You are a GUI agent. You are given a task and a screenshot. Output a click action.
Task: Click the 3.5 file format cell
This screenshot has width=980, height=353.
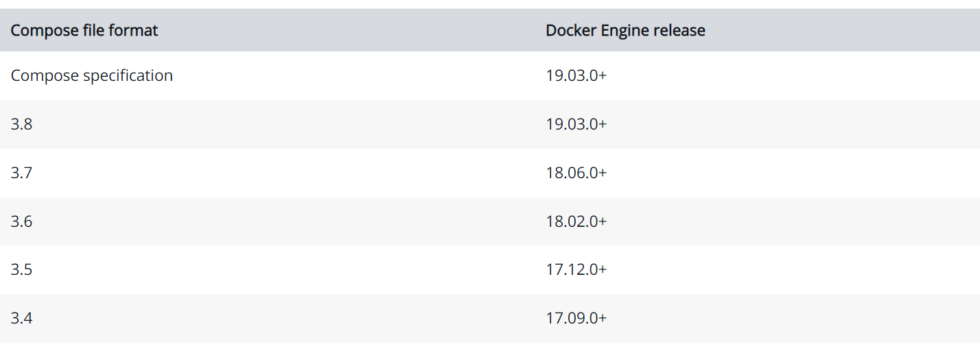coord(21,269)
